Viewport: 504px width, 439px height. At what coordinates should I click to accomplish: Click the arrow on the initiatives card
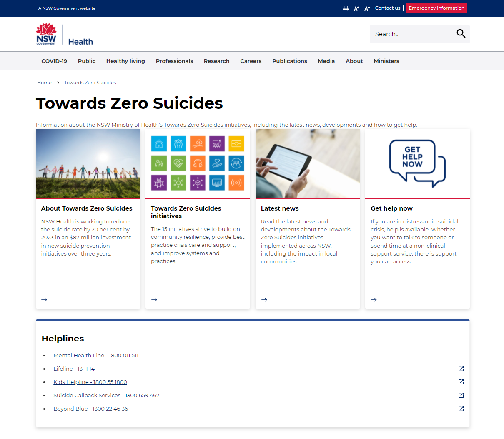pyautogui.click(x=154, y=300)
